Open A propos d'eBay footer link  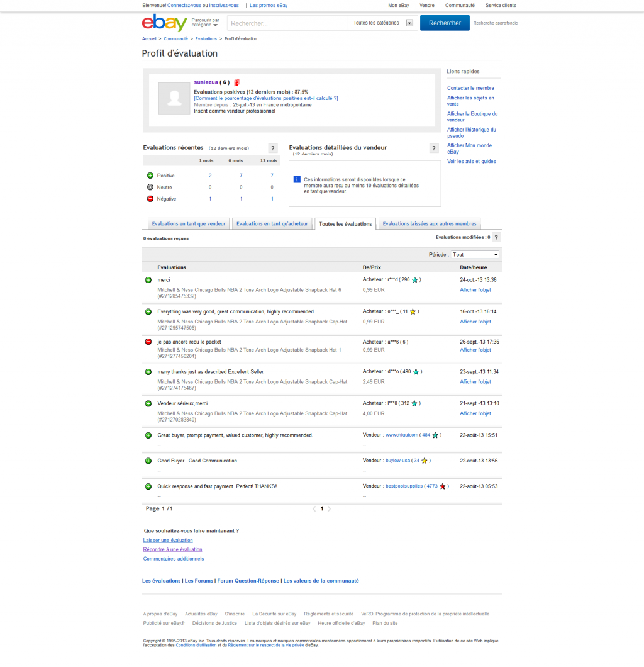click(x=160, y=614)
